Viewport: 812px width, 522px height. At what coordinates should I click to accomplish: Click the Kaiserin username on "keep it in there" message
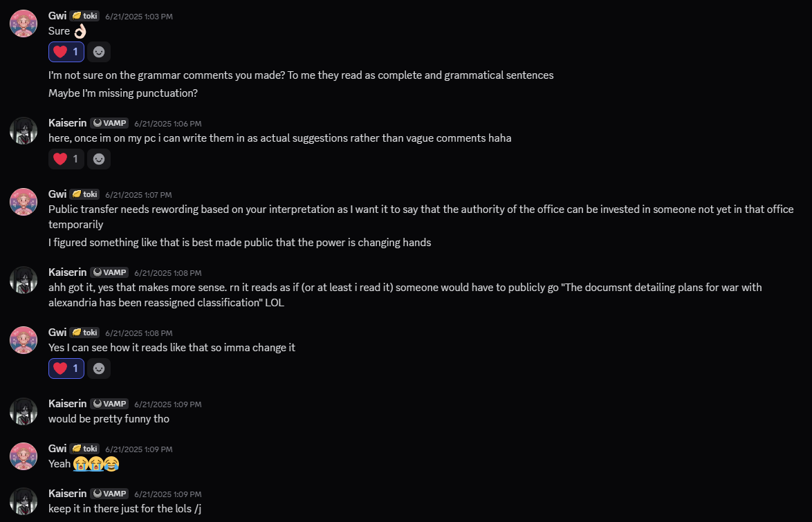67,494
